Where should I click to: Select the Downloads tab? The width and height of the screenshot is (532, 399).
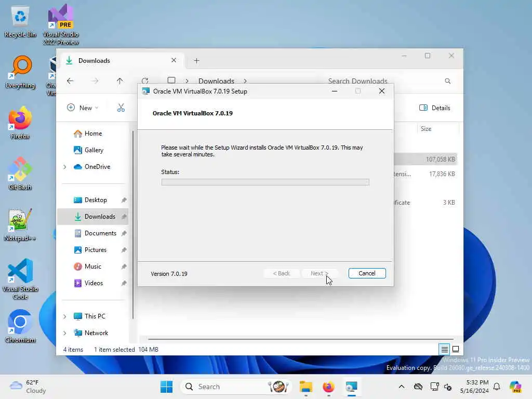click(x=122, y=60)
